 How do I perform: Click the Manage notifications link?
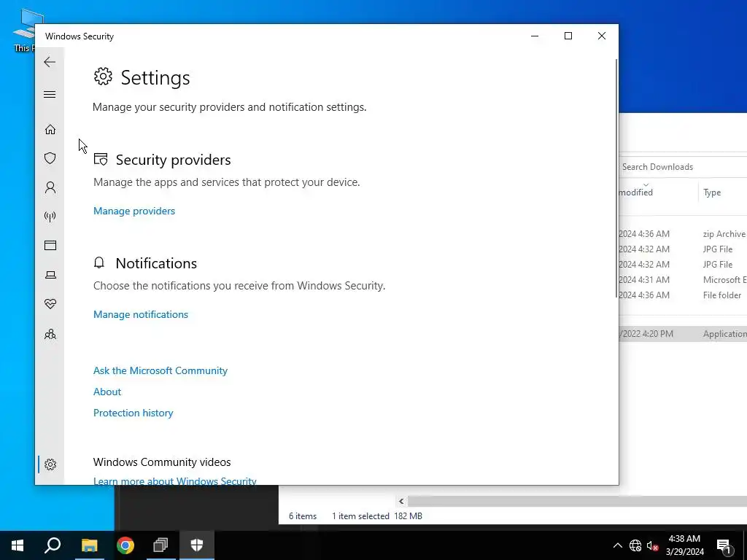tap(141, 315)
